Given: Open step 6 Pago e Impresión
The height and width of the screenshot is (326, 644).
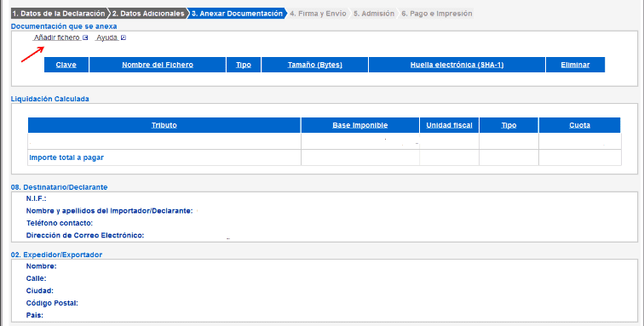Looking at the screenshot, I should (437, 14).
